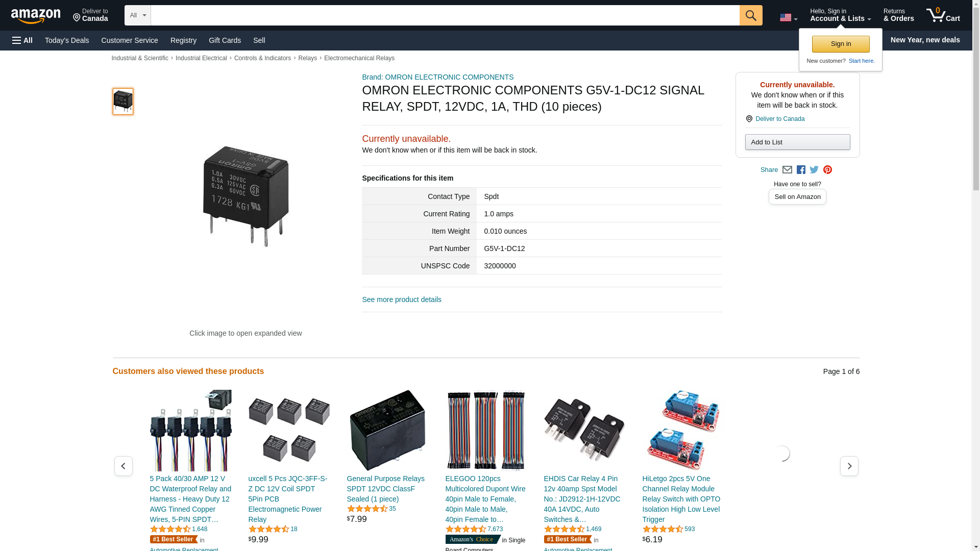Viewport: 980px width, 551px height.
Task: Focus the Amazon search input field
Action: [445, 15]
